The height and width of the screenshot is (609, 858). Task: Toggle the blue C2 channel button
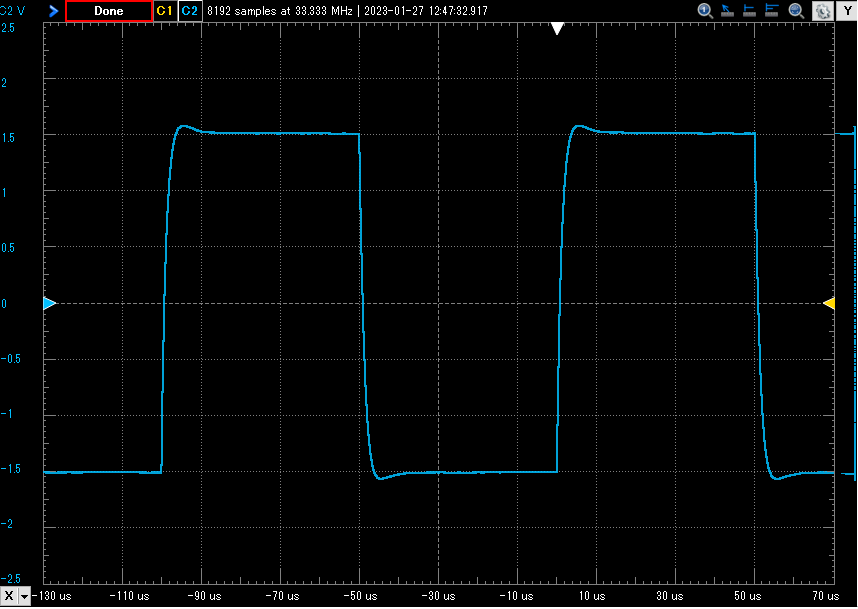tap(189, 11)
